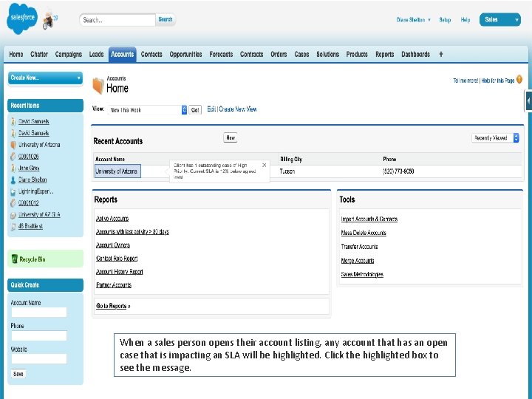Click the Edit view link
532x399 pixels.
[x=211, y=109]
